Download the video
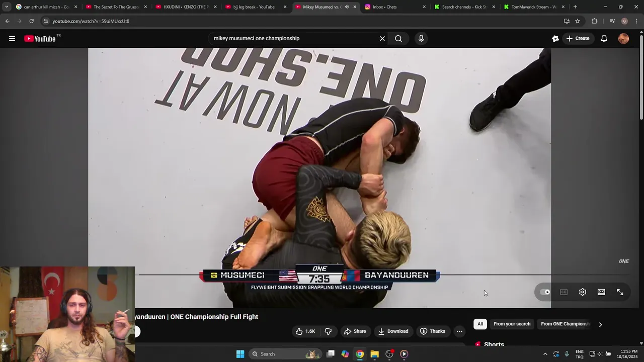 pyautogui.click(x=393, y=331)
